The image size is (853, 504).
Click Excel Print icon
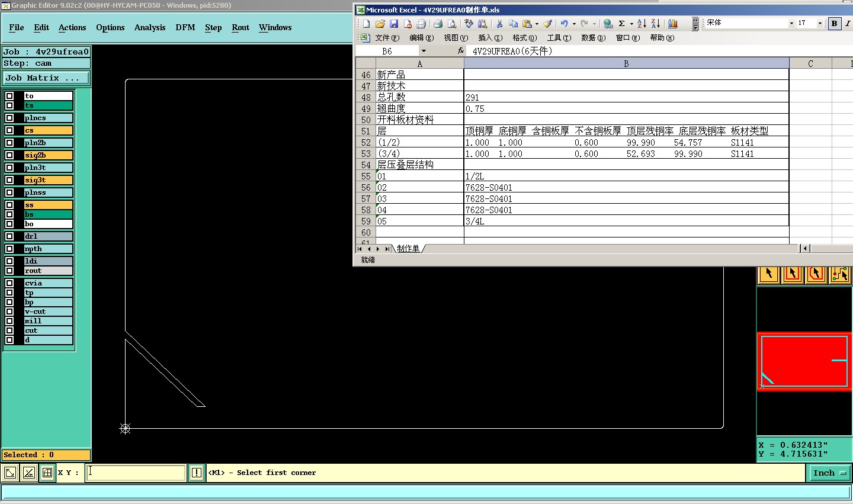(x=438, y=24)
